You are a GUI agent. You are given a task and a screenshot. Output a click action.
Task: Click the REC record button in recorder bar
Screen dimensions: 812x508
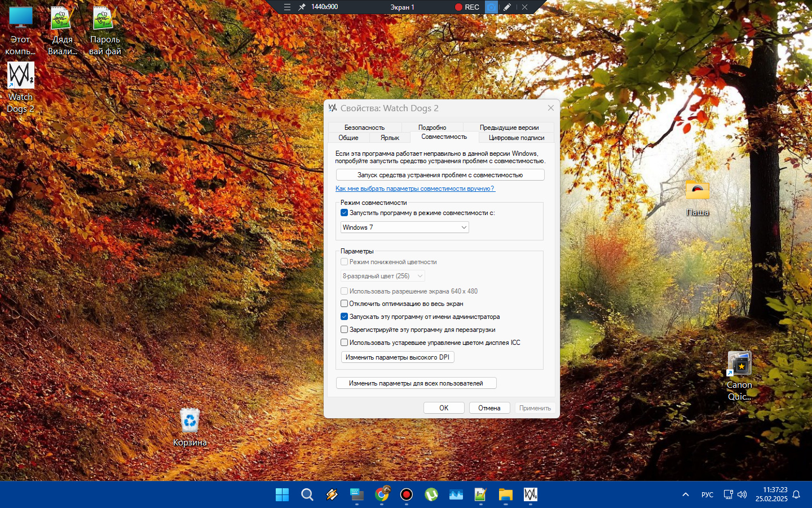(x=467, y=7)
